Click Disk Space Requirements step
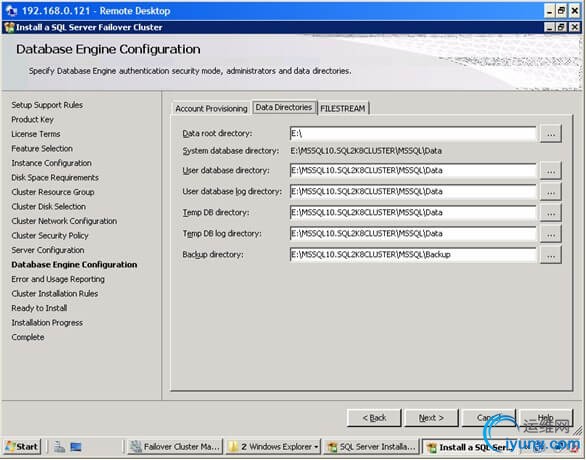 (x=55, y=177)
